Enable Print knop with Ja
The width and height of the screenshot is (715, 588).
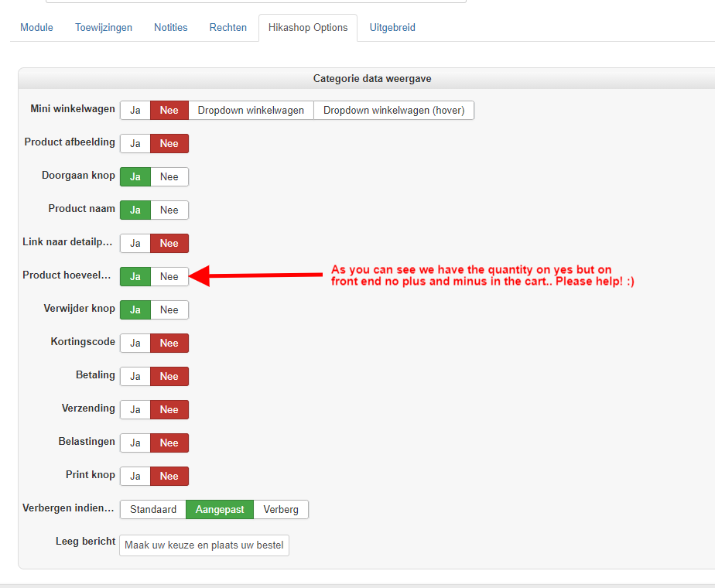135,477
